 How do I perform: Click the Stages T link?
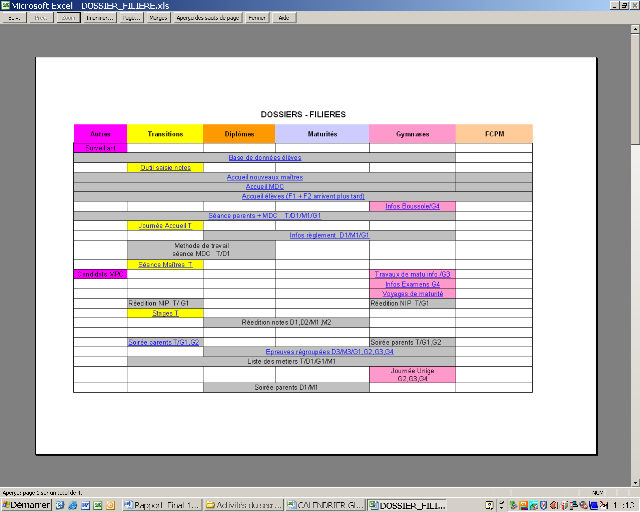(x=165, y=313)
